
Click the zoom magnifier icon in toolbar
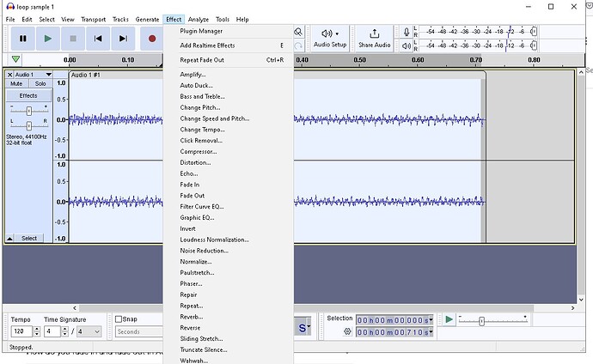pos(298,32)
